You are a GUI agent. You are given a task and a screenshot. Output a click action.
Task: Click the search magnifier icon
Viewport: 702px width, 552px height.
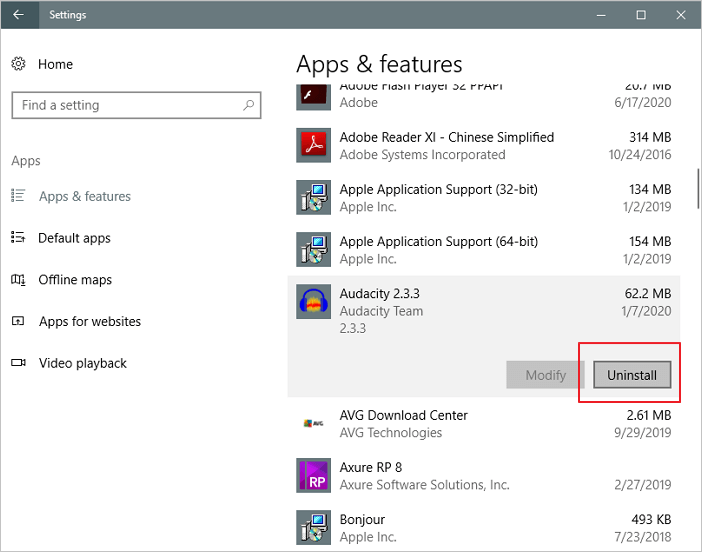249,105
